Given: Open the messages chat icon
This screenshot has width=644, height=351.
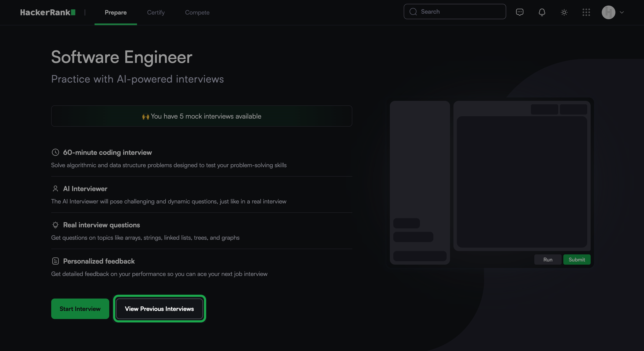Looking at the screenshot, I should [520, 12].
